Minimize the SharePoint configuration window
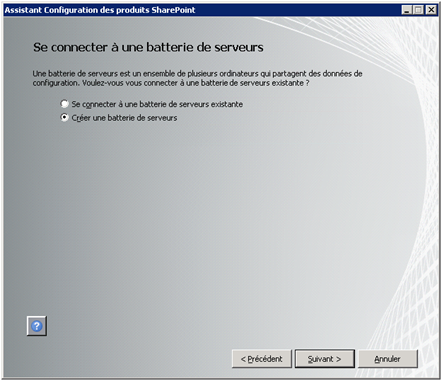 (x=407, y=10)
